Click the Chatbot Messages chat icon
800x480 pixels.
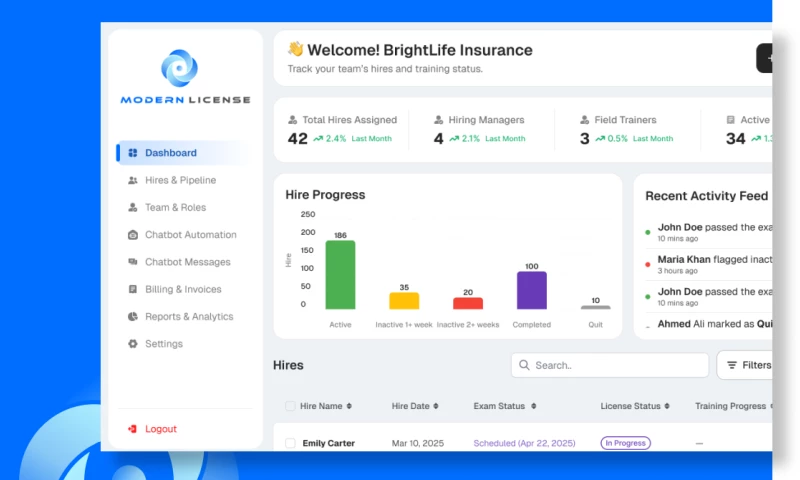click(133, 262)
